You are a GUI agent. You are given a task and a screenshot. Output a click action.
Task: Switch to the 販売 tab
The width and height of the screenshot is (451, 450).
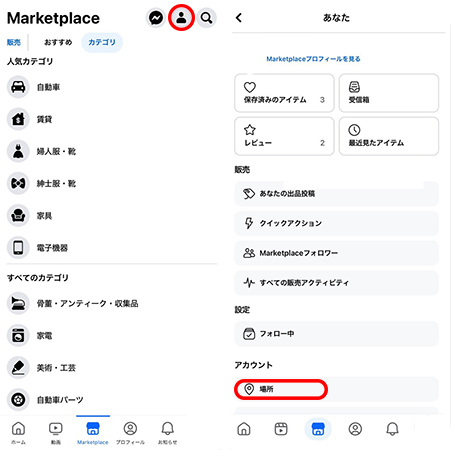[14, 42]
